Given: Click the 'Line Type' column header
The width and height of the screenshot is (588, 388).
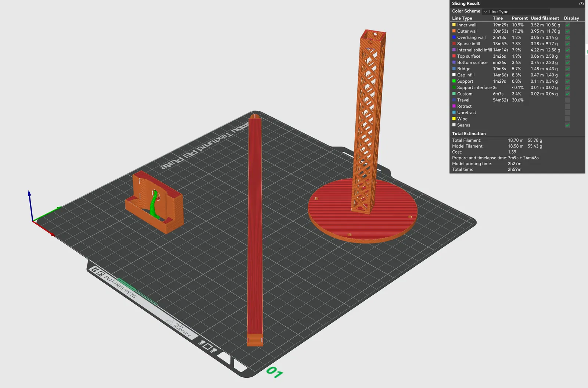Looking at the screenshot, I should tap(462, 18).
